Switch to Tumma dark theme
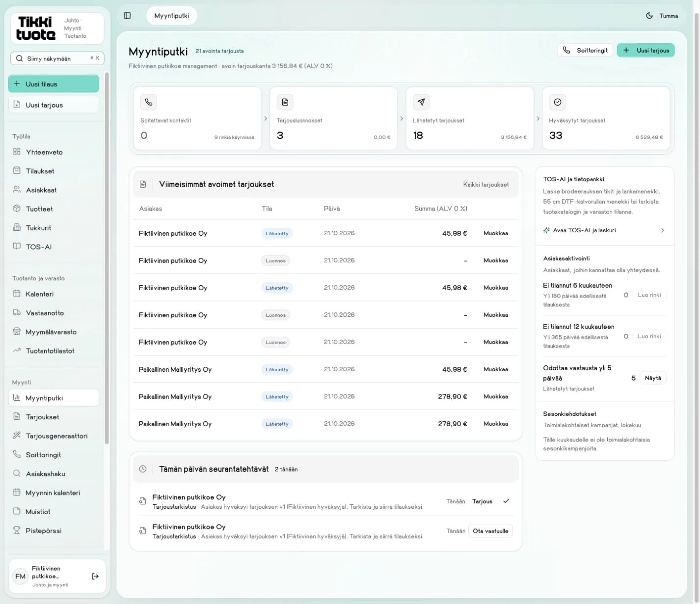This screenshot has height=604, width=700. (662, 16)
